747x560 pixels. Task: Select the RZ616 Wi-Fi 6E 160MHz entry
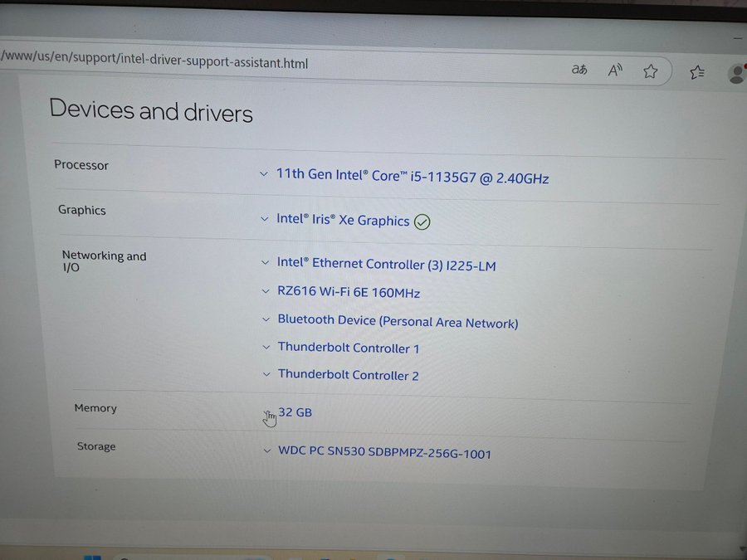(x=349, y=291)
